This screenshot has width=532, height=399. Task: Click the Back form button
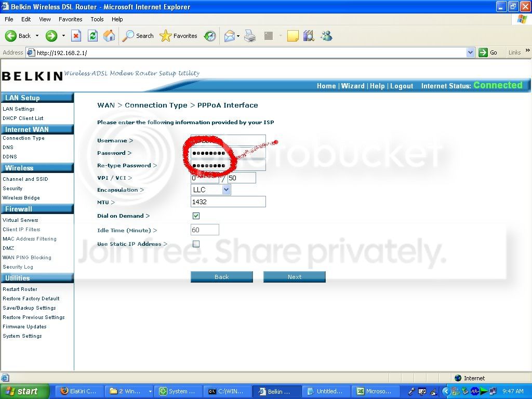[x=221, y=277]
